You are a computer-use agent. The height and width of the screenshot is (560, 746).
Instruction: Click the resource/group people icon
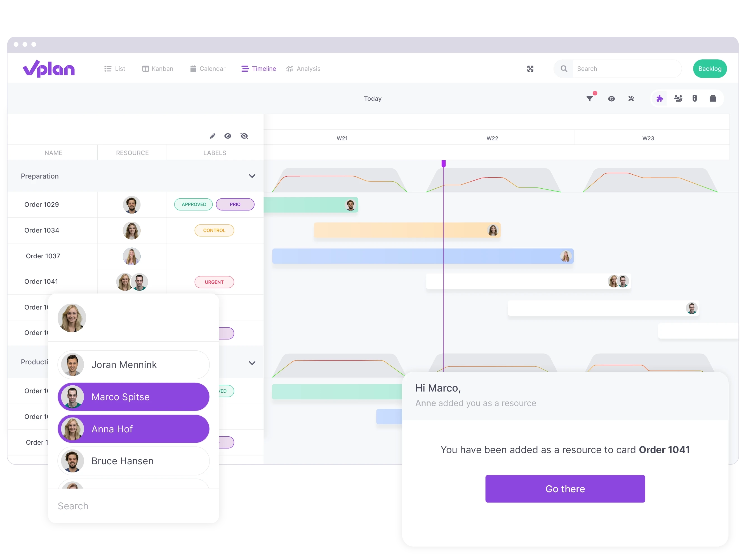(678, 98)
